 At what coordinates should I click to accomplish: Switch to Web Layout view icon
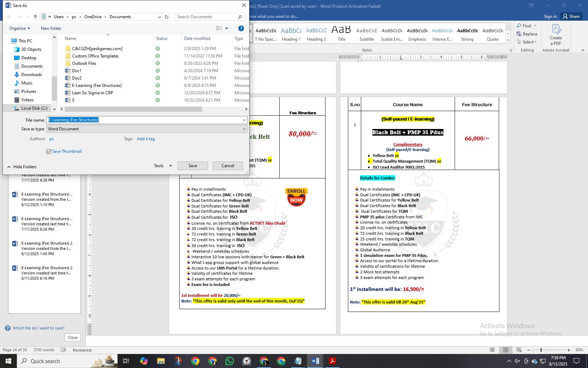[x=519, y=350]
